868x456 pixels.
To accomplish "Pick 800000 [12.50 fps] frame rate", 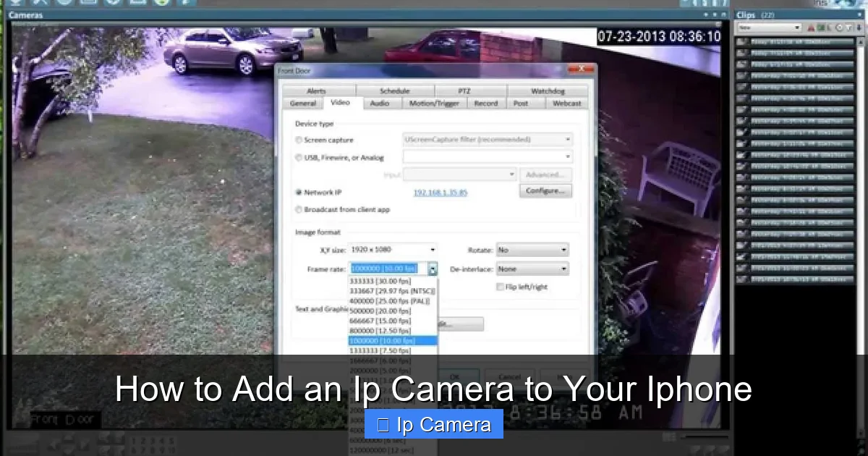I will click(x=393, y=331).
